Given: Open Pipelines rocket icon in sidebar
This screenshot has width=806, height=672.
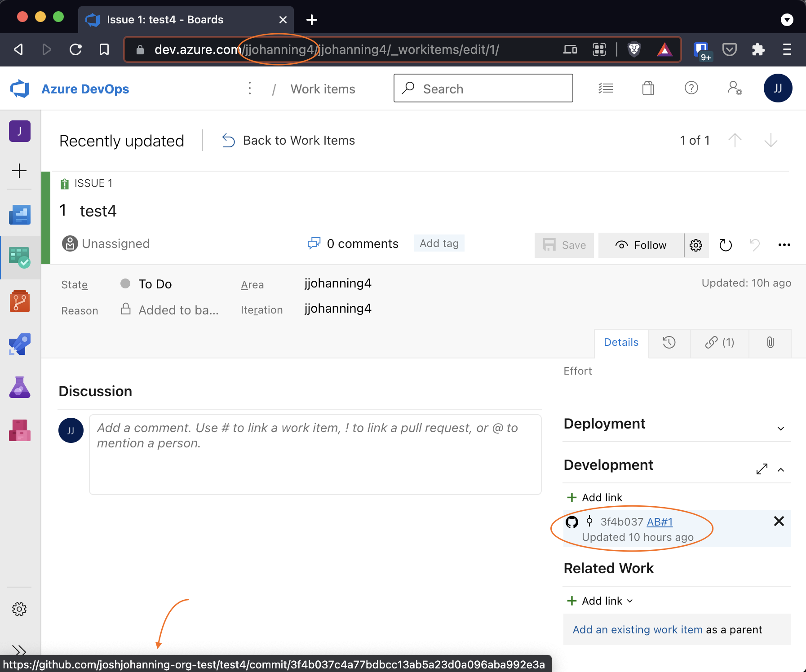Looking at the screenshot, I should pyautogui.click(x=20, y=344).
